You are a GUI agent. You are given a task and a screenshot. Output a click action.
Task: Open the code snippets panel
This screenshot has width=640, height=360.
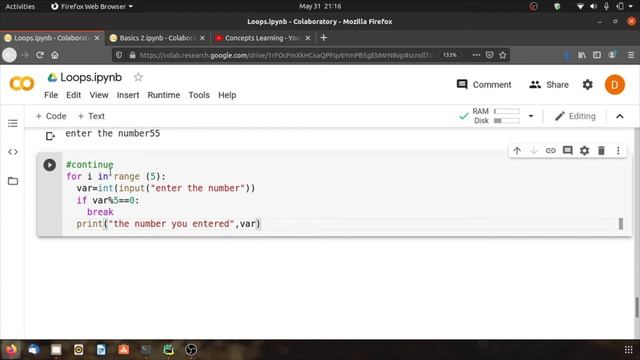13,152
